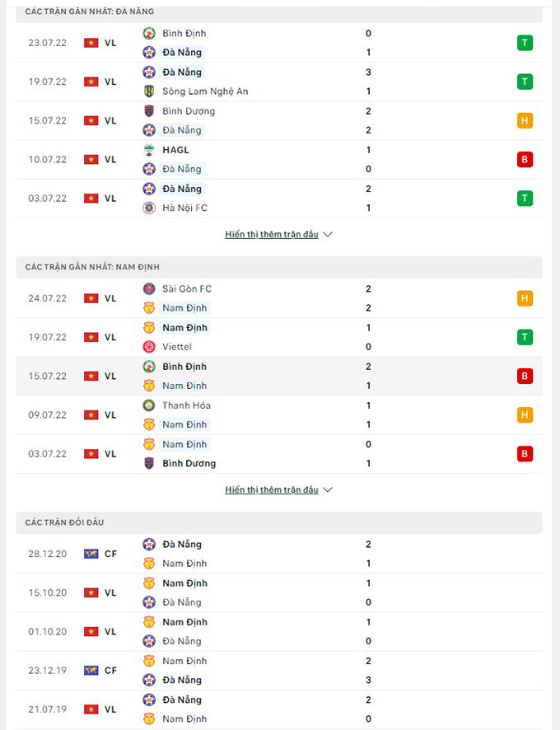
Task: Select the "Các trận đối đầu" section header
Action: coord(64,522)
